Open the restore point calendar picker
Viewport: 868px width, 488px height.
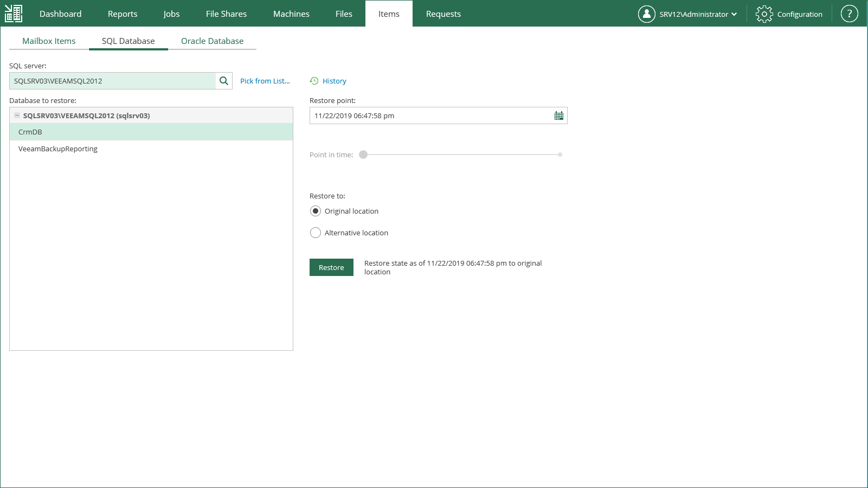click(559, 115)
